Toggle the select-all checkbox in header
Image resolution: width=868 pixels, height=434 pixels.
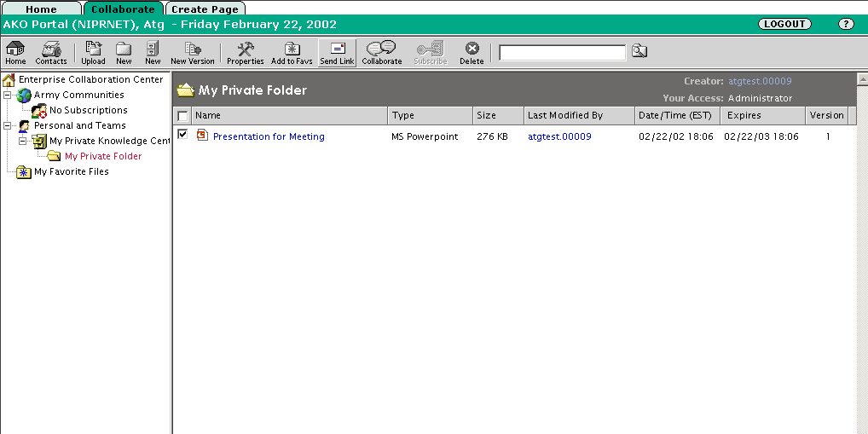pos(182,116)
